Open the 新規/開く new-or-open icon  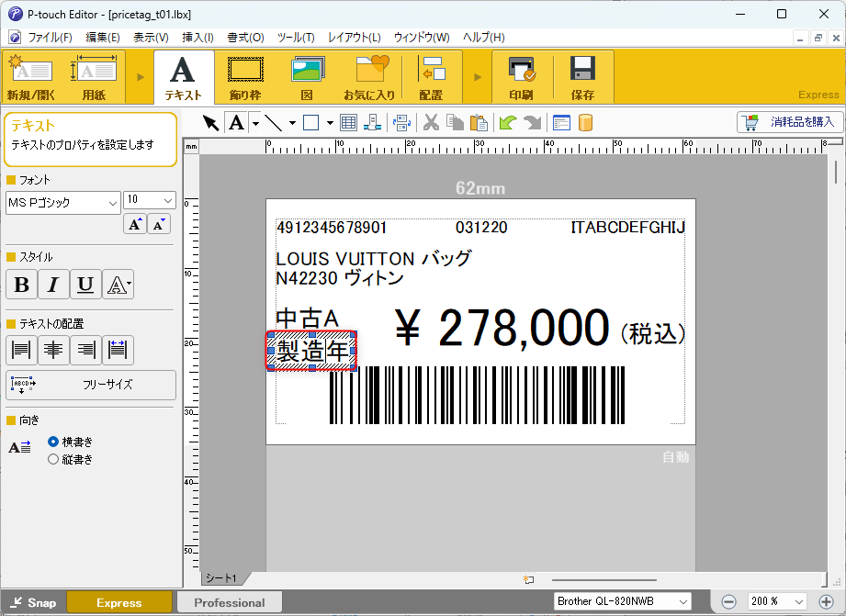pos(31,77)
